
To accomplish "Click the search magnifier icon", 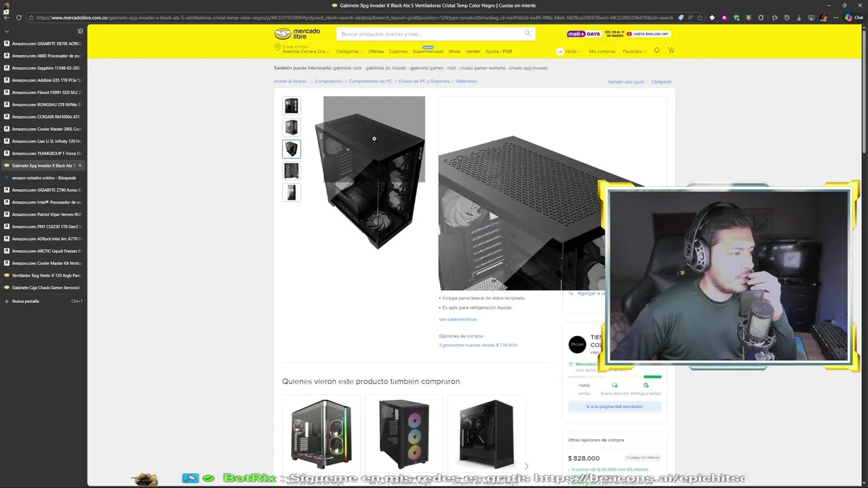I will 528,33.
